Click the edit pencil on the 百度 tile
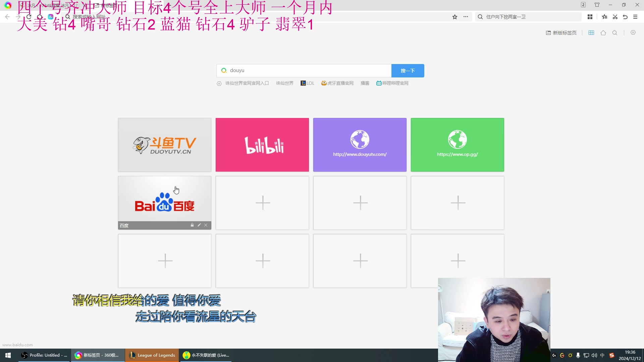 [x=199, y=225]
